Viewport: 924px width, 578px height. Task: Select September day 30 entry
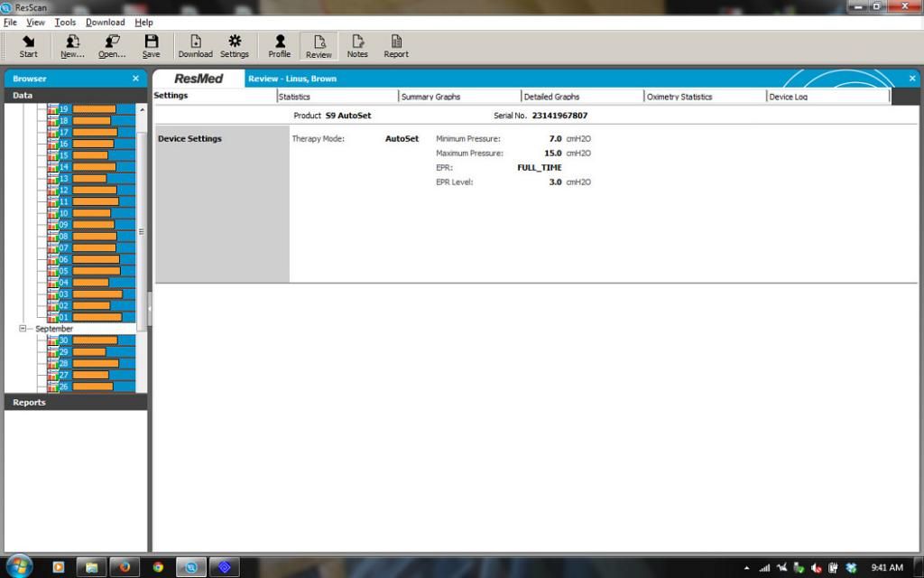pos(91,340)
